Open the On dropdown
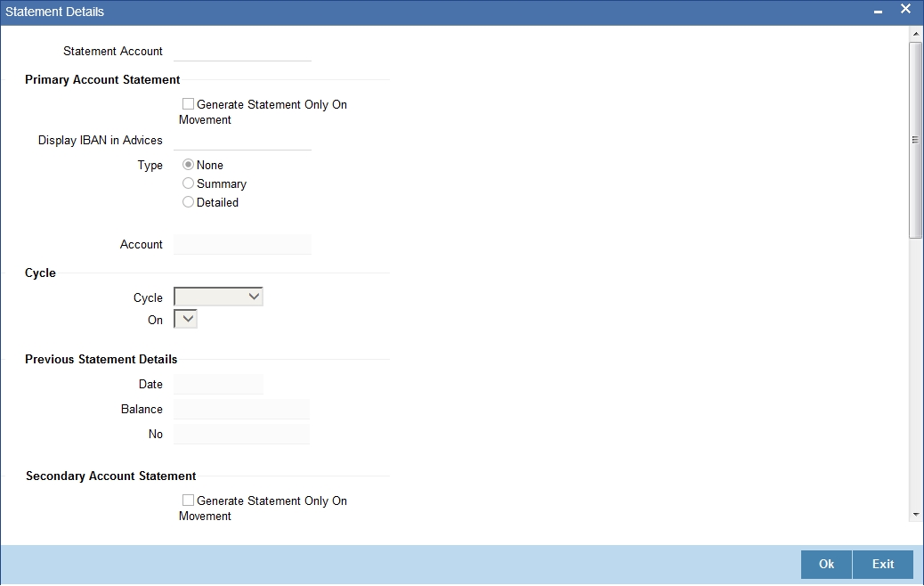The image size is (924, 586). 185,319
